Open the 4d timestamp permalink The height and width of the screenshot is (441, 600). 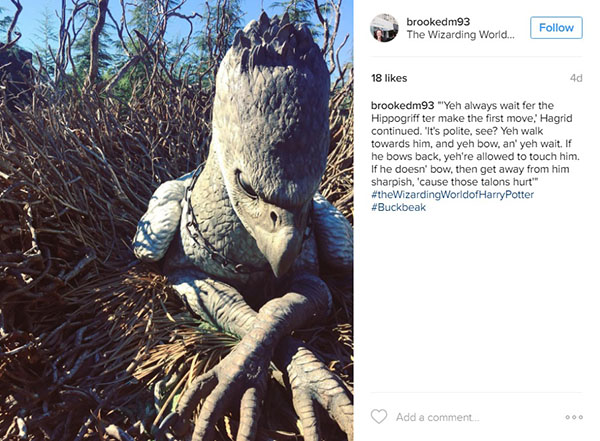click(x=576, y=78)
